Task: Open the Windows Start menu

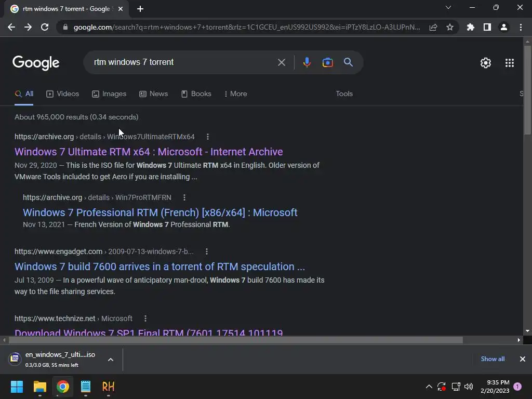Action: [17, 387]
